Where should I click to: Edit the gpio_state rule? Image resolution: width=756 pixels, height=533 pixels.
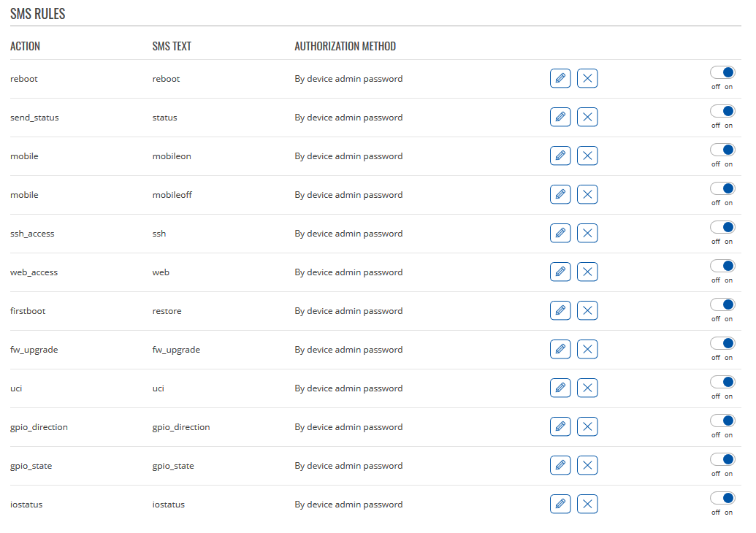tap(560, 465)
